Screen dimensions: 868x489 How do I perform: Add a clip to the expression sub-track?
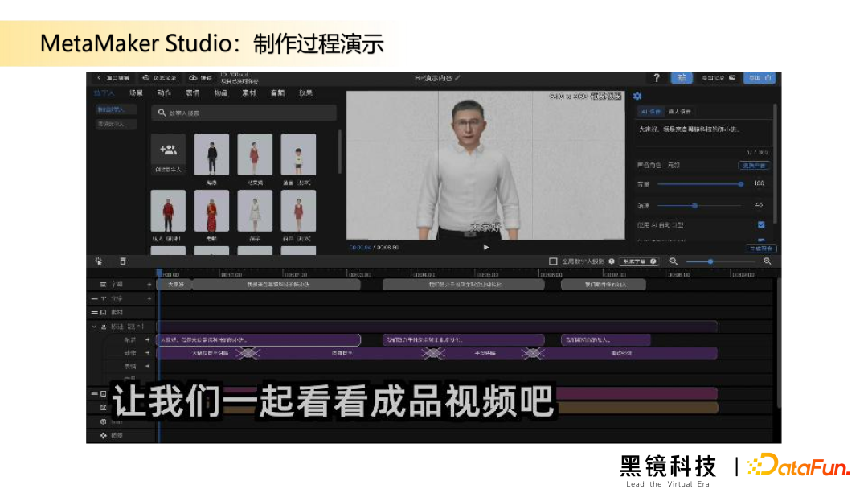pos(148,366)
